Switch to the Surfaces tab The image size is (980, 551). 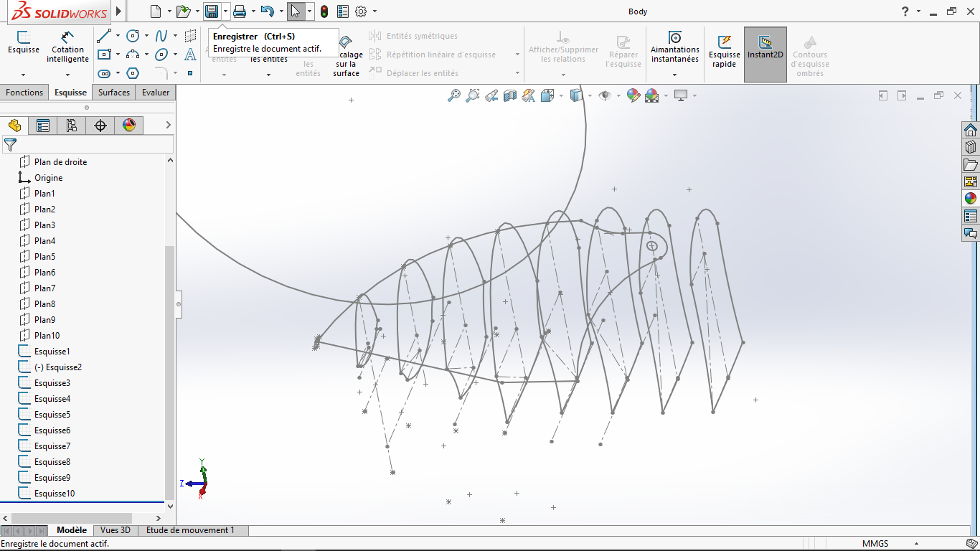click(x=114, y=93)
